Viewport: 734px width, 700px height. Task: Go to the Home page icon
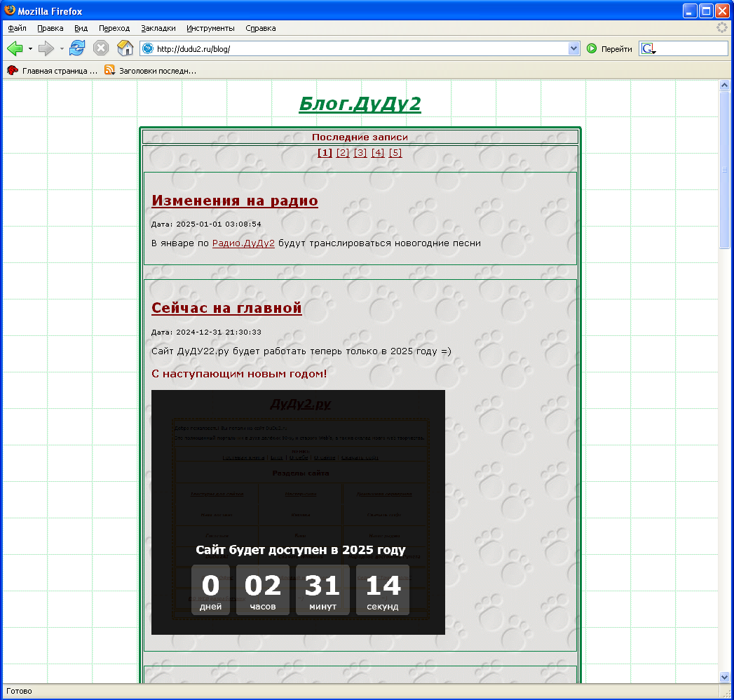coord(125,48)
